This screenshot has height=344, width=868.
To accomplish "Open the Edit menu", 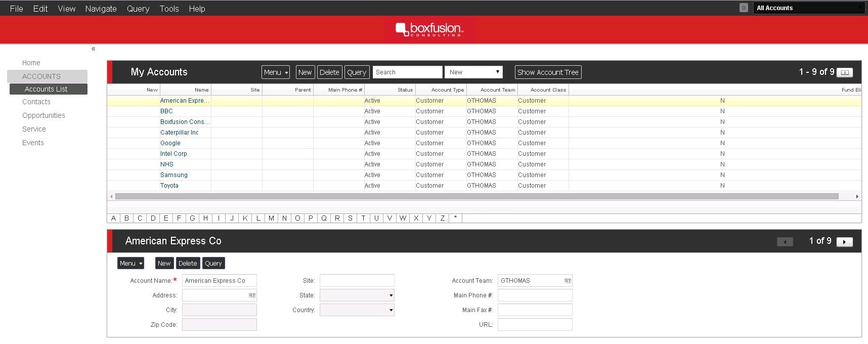I will [x=40, y=9].
